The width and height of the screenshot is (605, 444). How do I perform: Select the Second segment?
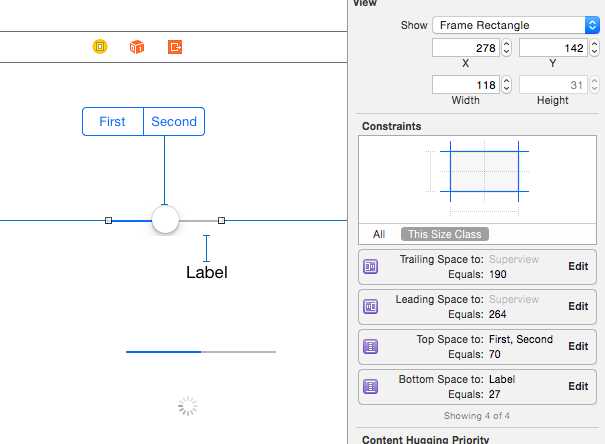tap(174, 122)
